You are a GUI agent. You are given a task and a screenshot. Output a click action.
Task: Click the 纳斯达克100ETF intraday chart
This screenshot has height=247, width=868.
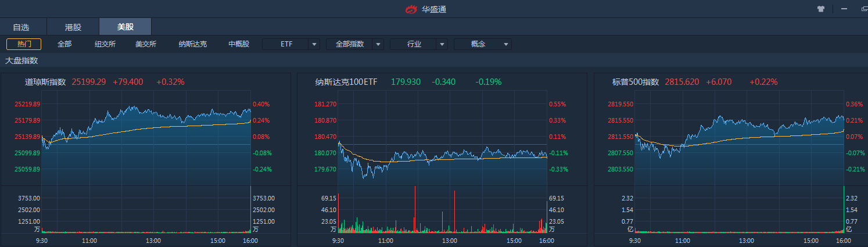click(442, 151)
